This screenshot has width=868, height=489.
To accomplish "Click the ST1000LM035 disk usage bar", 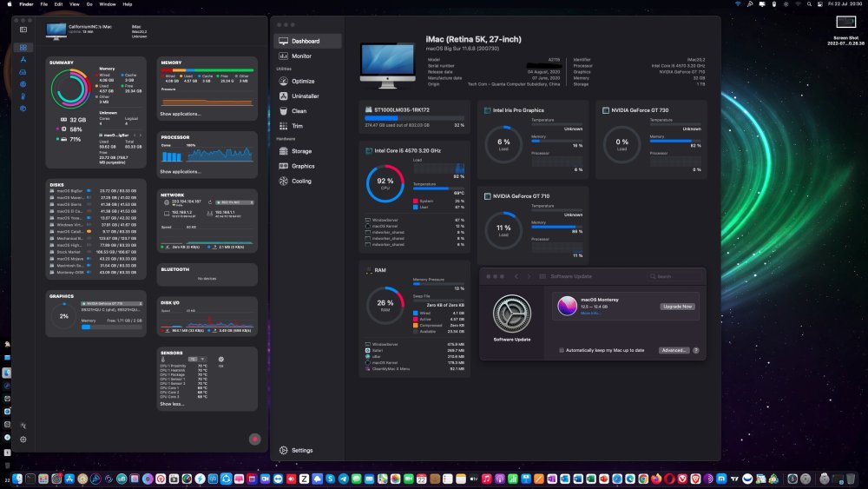I will (x=414, y=118).
